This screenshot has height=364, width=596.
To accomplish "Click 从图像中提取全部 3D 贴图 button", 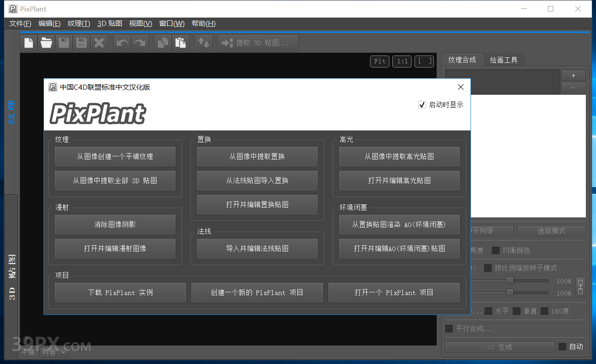I will pos(115,181).
